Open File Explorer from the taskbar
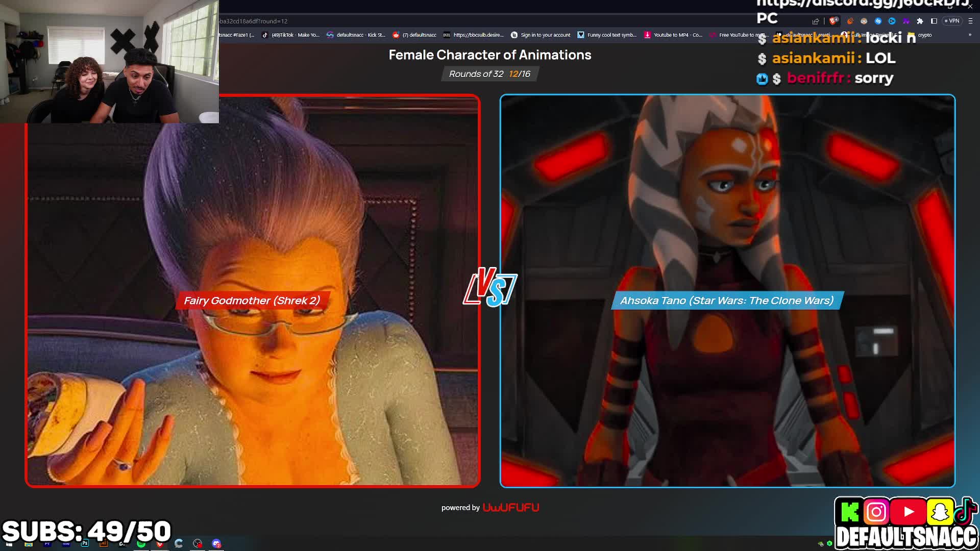 coord(29,544)
